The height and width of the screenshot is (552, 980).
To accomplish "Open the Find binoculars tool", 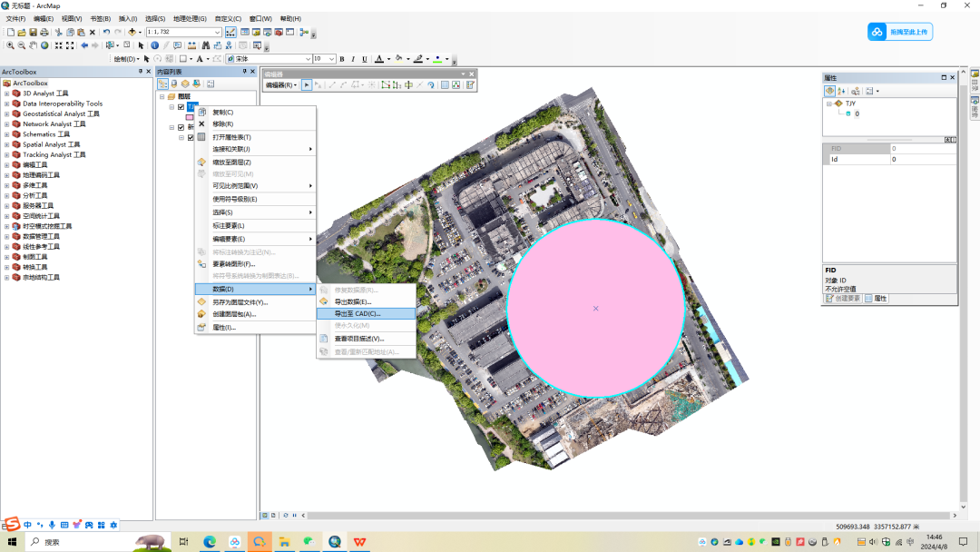I will (x=206, y=45).
